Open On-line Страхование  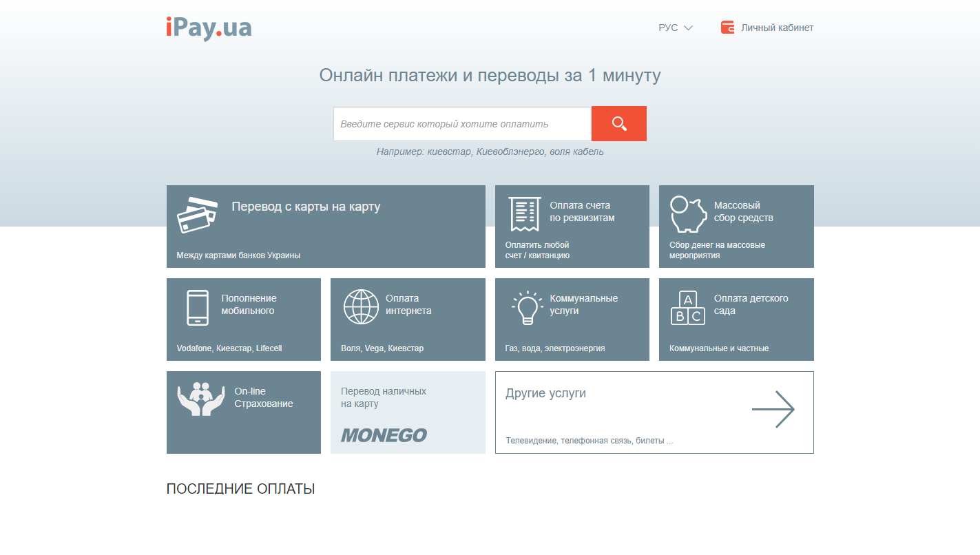point(264,397)
